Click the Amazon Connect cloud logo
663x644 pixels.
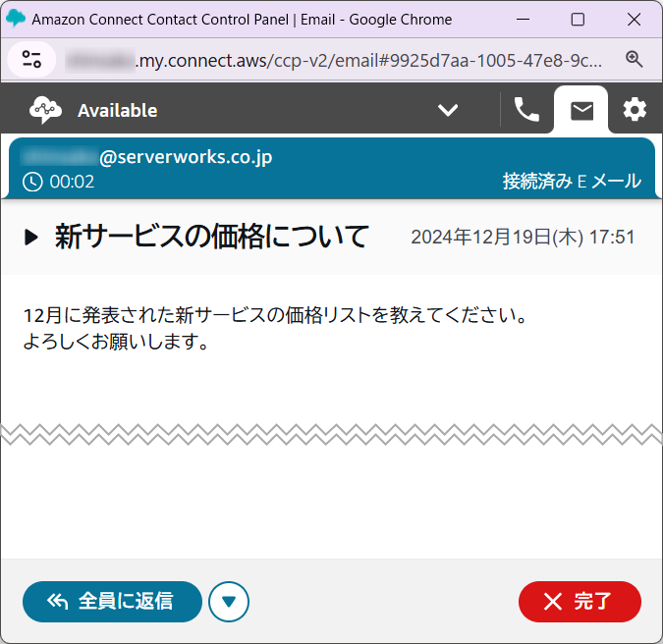click(45, 110)
